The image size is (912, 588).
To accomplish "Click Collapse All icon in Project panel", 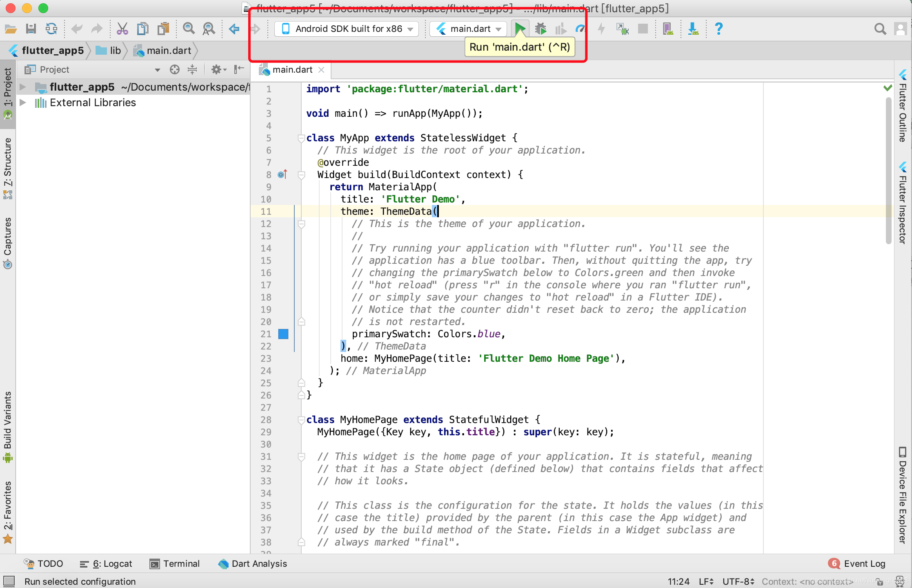I will [x=192, y=69].
